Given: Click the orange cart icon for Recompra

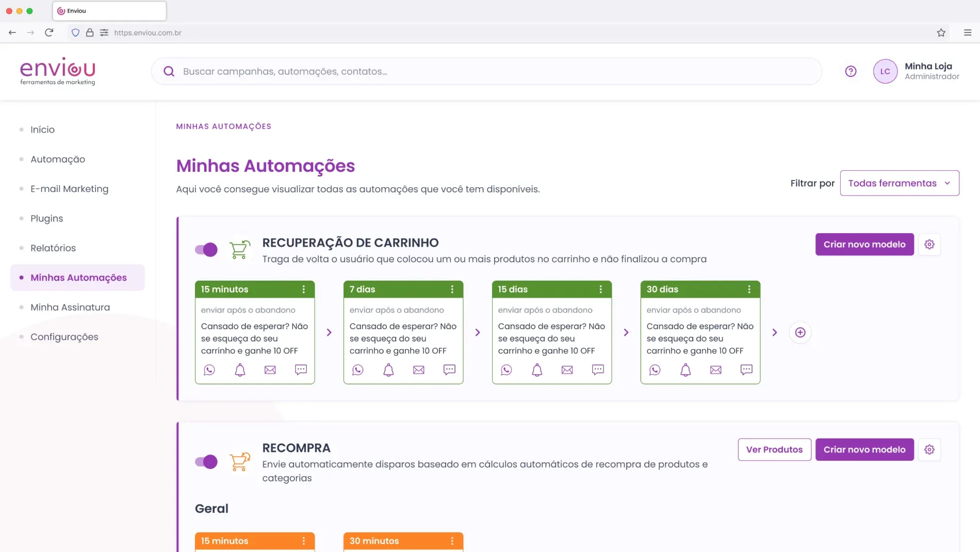Looking at the screenshot, I should pos(239,462).
